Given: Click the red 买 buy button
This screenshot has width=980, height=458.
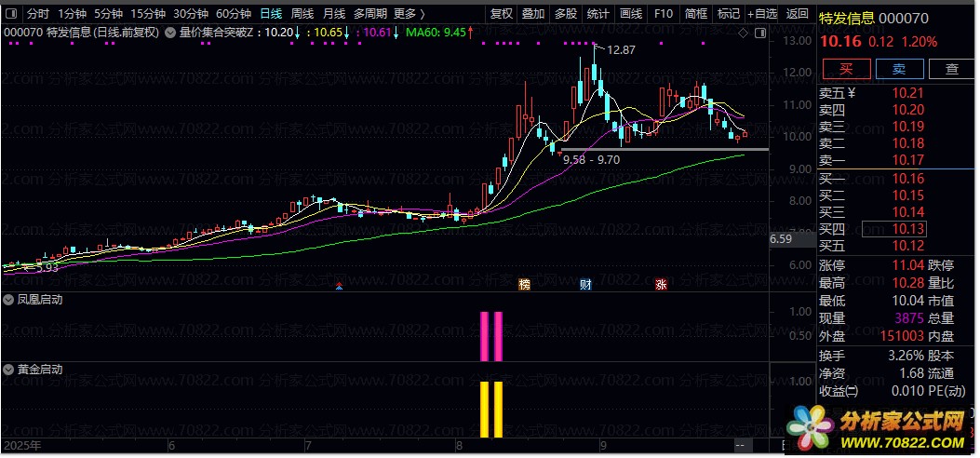Looking at the screenshot, I should point(846,69).
